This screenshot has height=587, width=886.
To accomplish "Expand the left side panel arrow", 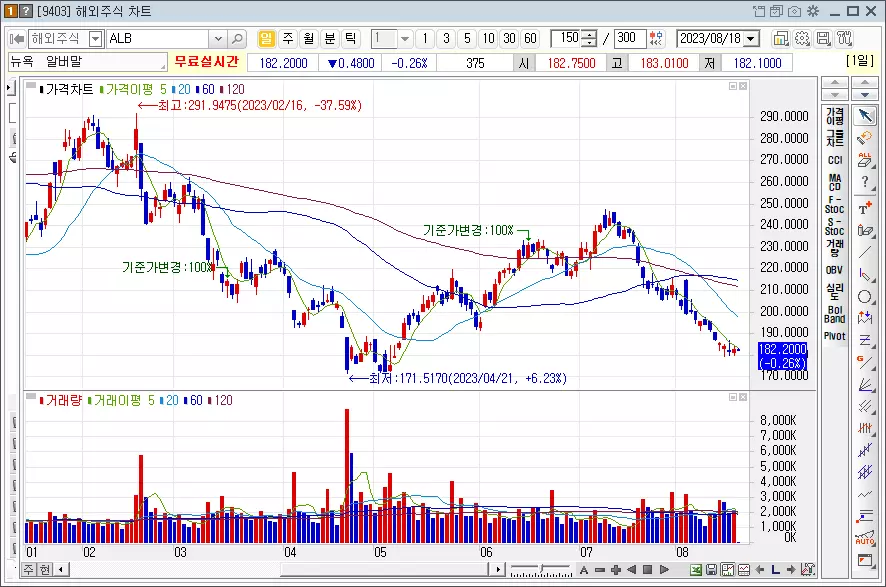I will coord(9,88).
